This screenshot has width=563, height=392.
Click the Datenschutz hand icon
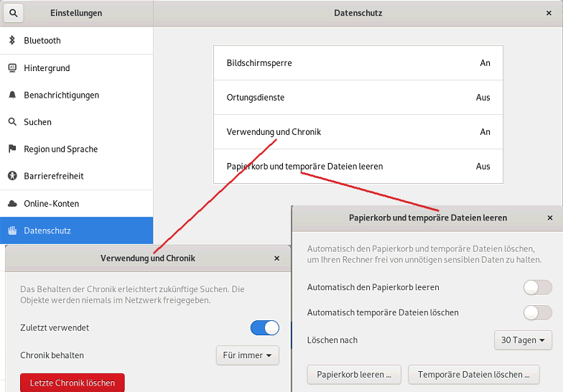(12, 230)
